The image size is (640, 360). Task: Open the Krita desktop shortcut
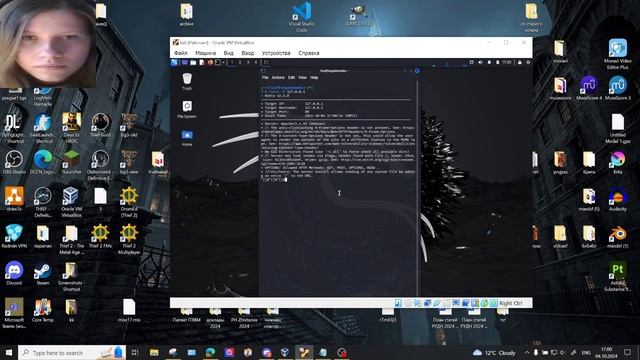pos(618,162)
